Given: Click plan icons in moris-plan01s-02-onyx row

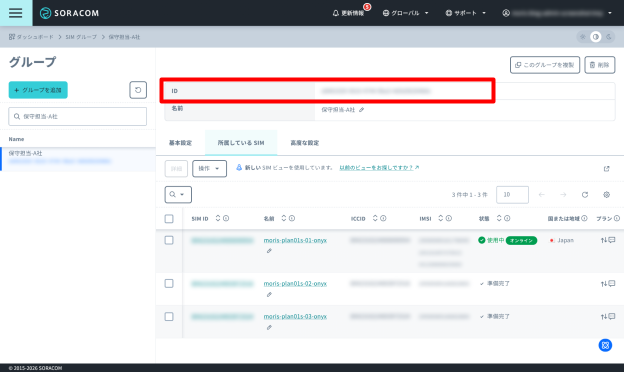Looking at the screenshot, I should pyautogui.click(x=608, y=284).
